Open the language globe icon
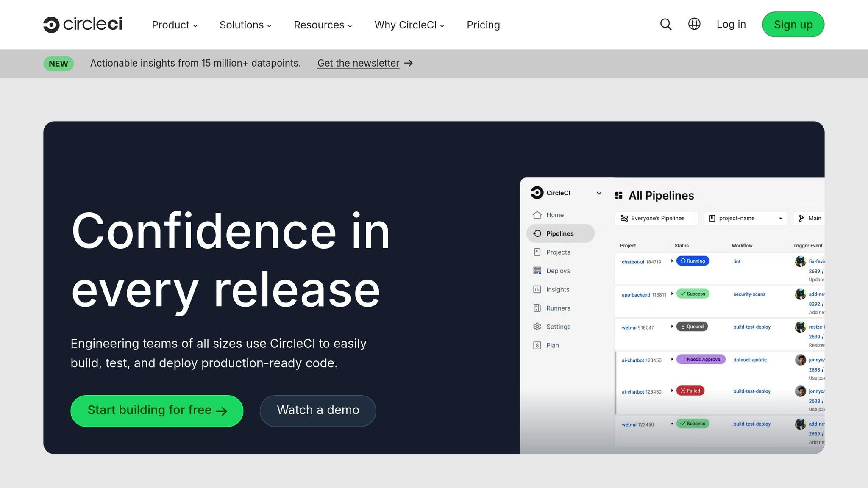 coord(694,24)
